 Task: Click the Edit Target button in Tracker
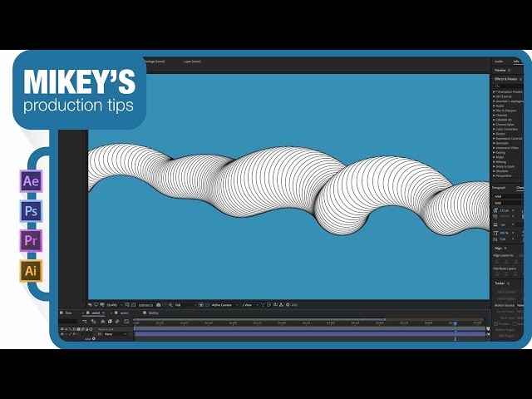pos(506,336)
